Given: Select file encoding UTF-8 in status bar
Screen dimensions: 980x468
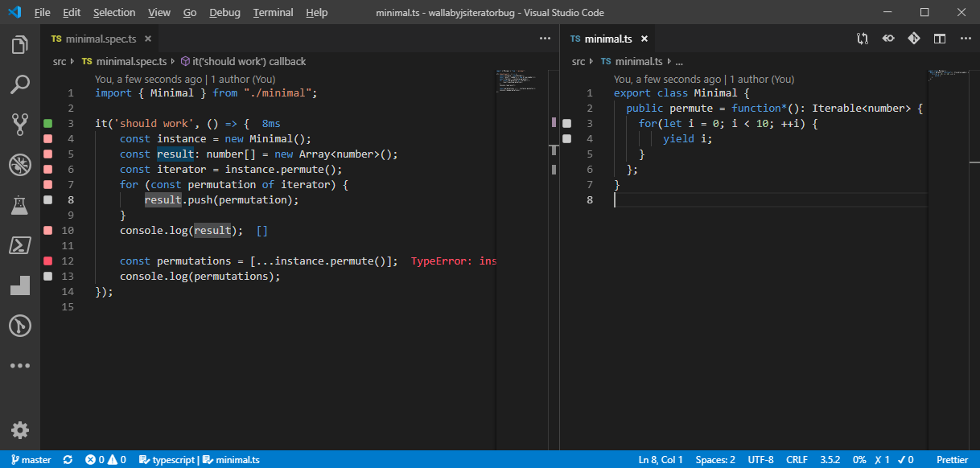Looking at the screenshot, I should tap(760, 460).
